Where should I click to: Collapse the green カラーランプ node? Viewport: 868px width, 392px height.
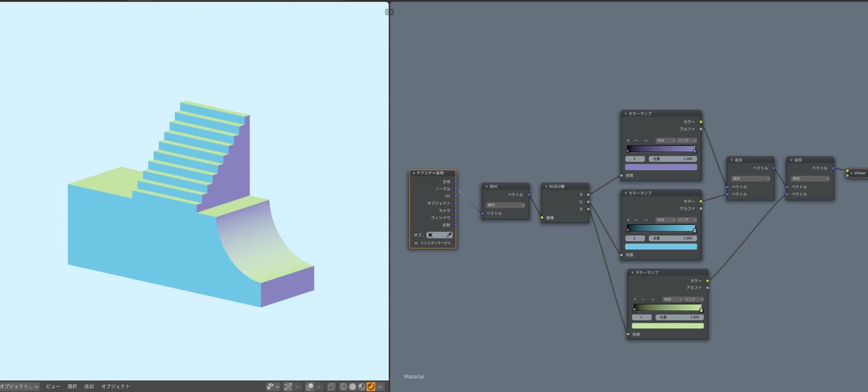[x=633, y=273]
